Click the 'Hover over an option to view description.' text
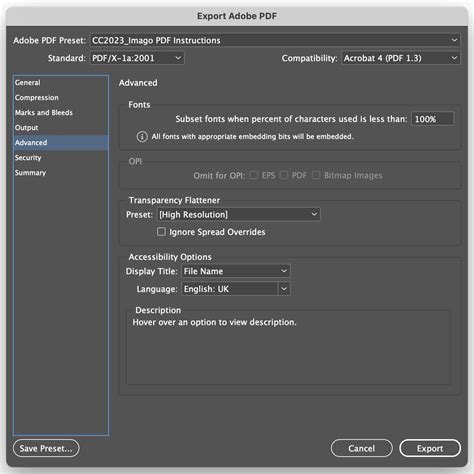Viewport: 474px width, 474px height. (215, 322)
